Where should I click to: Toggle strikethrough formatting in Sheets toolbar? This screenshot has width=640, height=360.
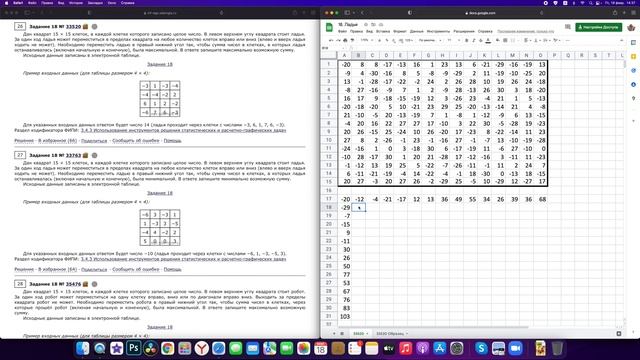tap(480, 40)
